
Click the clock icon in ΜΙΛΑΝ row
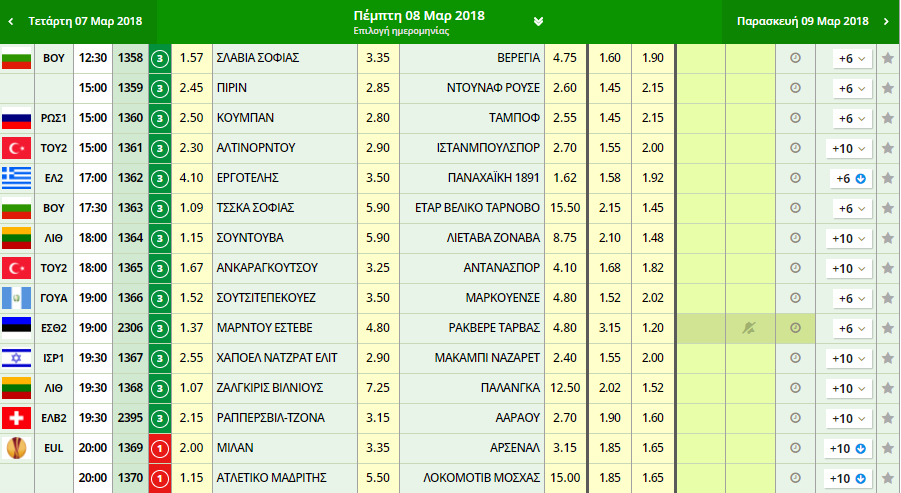click(x=795, y=448)
